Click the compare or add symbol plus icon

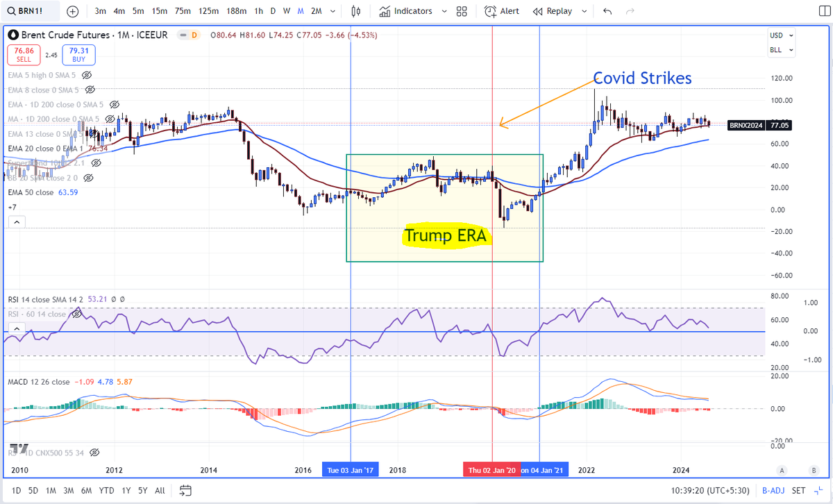tap(73, 11)
